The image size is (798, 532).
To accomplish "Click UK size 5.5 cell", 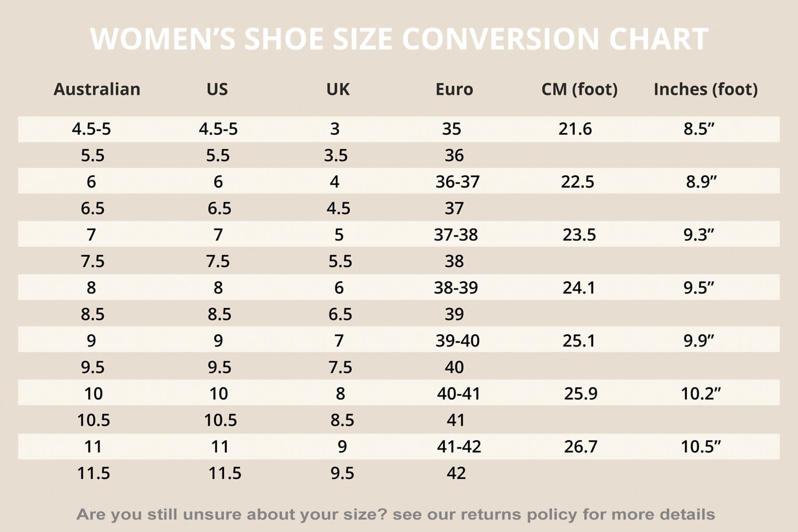I will click(340, 261).
